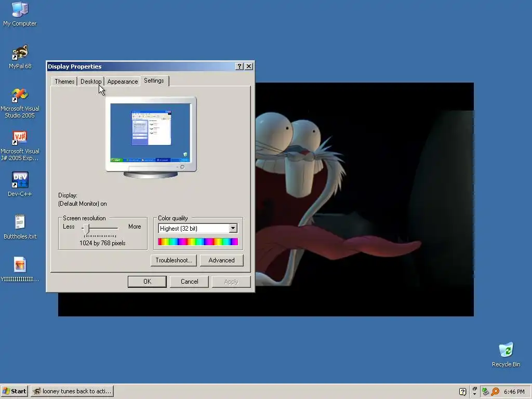Select Microsoft Visual Studio 2005 shortcut
Viewport: 532px width, 399px height.
[20, 103]
